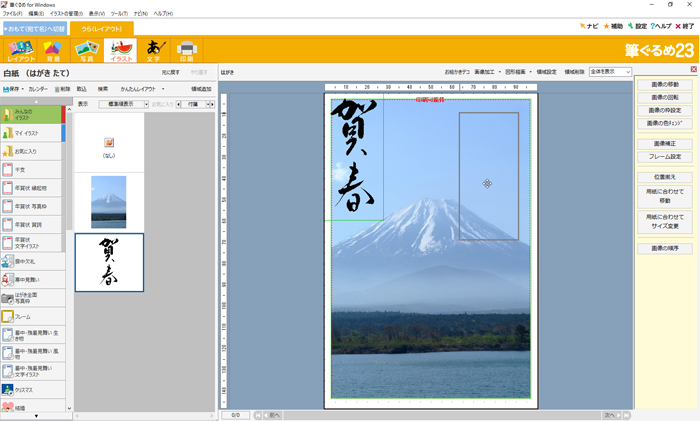This screenshot has height=421, width=700.
Task: Expand the 保存 save dropdown
Action: (14, 89)
